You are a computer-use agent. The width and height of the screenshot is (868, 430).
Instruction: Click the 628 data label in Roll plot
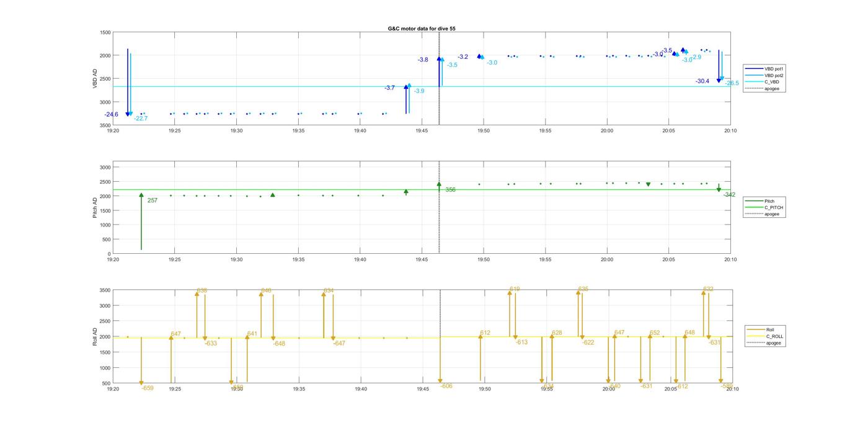557,333
